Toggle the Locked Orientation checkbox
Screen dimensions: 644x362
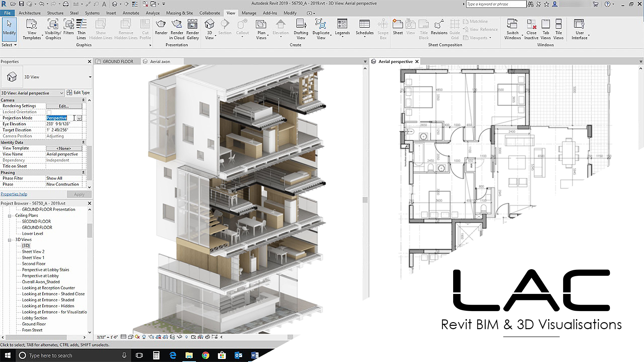[x=49, y=112]
